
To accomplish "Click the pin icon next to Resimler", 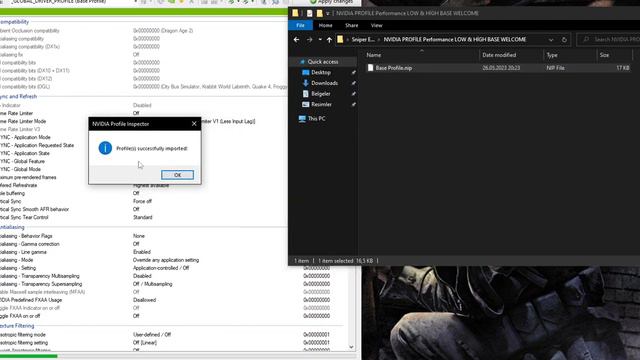I will (353, 104).
